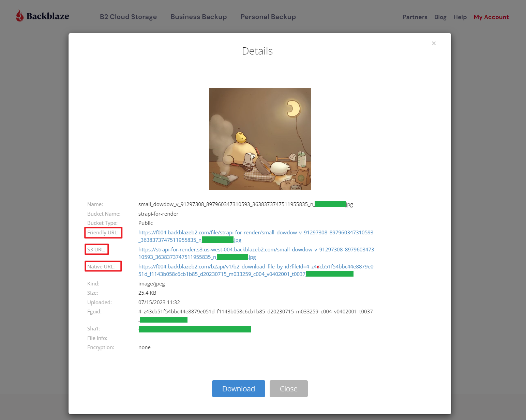The image size is (526, 420).
Task: Click the 'Name:' label
Action: pyautogui.click(x=95, y=204)
